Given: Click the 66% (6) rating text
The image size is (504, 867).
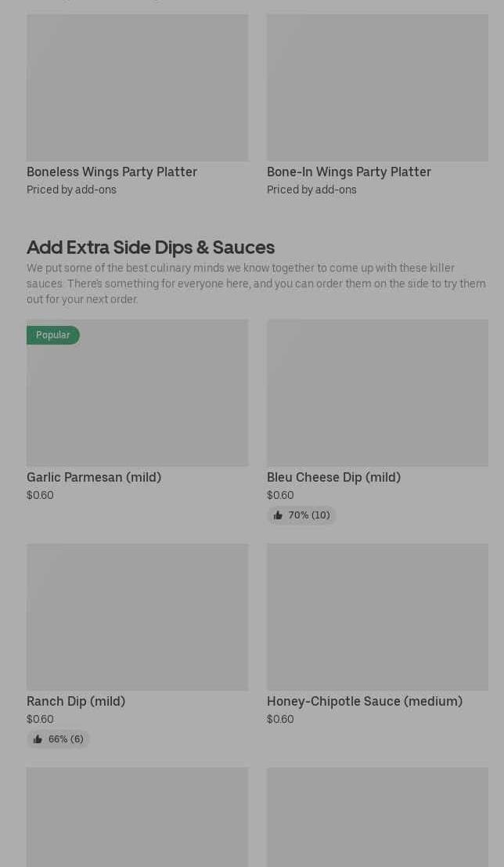Looking at the screenshot, I should tap(66, 739).
